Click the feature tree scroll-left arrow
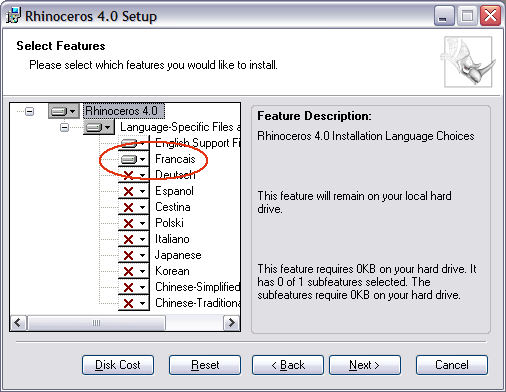This screenshot has width=506, height=392. (18, 323)
